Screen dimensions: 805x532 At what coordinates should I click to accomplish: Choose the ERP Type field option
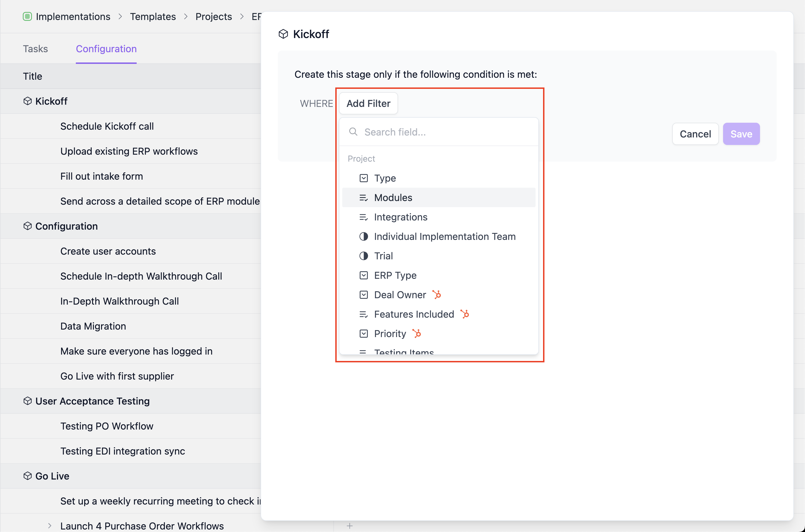[395, 275]
